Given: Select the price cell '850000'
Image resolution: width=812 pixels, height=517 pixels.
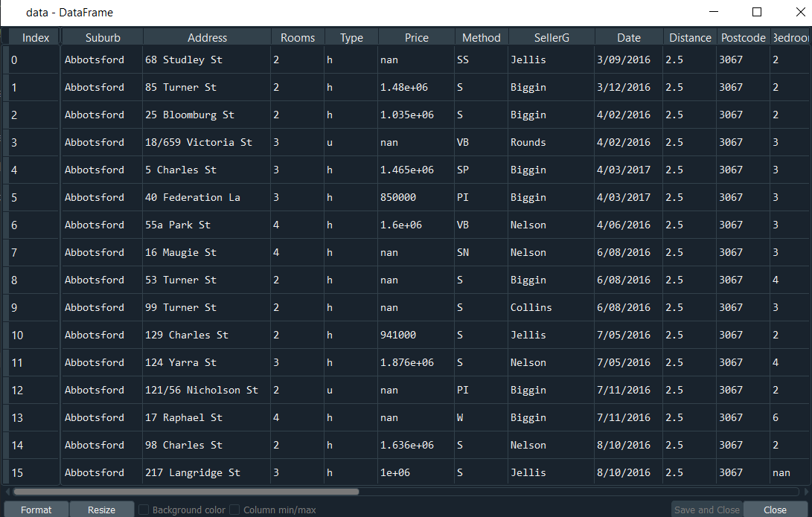Looking at the screenshot, I should (x=416, y=197).
